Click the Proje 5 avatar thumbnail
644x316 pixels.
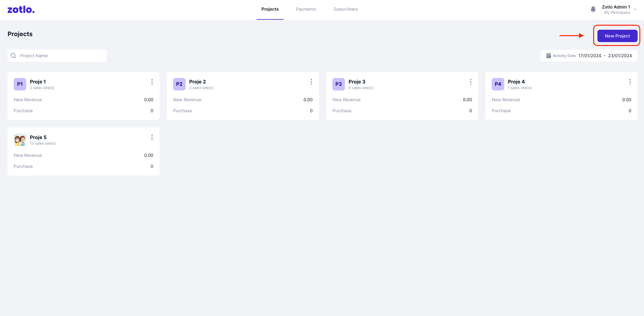(20, 140)
